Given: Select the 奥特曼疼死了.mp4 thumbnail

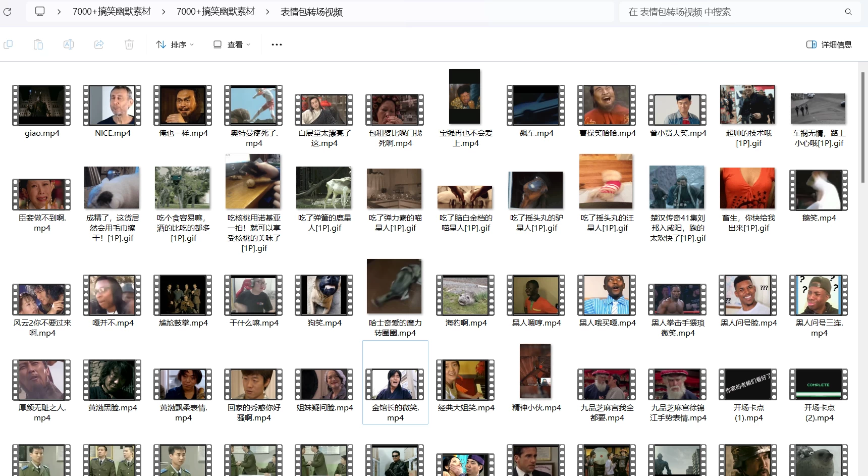Looking at the screenshot, I should [x=253, y=105].
